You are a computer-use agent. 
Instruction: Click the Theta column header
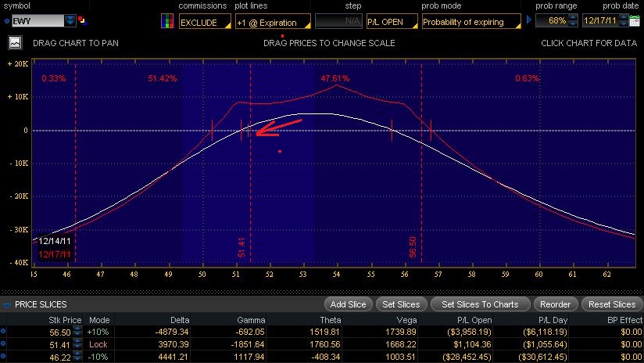coord(331,320)
